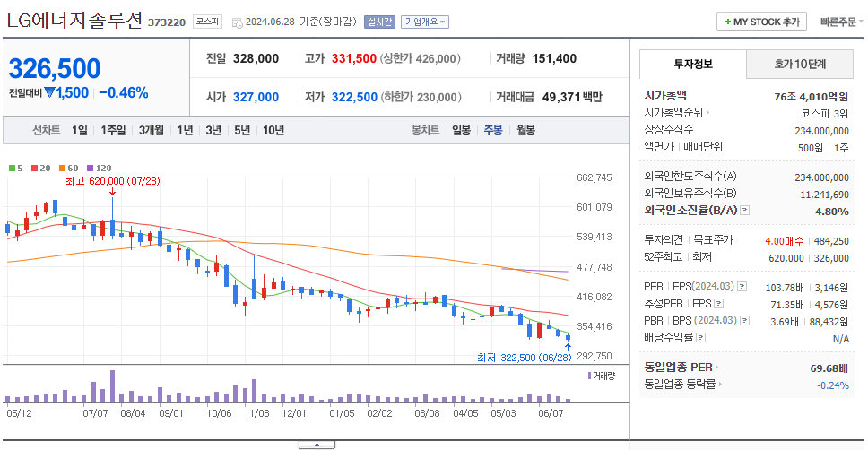This screenshot has height=450, width=868.
Task: Open the calendar icon beside 2024.06.28
Action: point(237,22)
